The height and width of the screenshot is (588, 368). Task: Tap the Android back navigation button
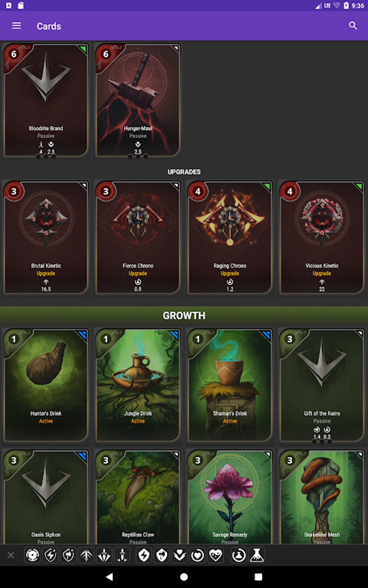[109, 577]
